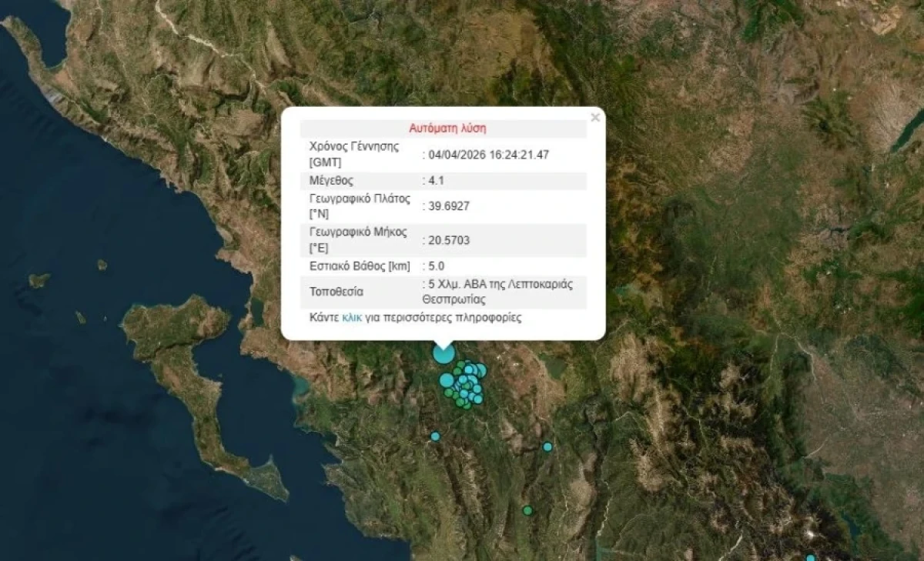
Task: Click cyan marker at bottom-right map edge
Action: coord(810,558)
